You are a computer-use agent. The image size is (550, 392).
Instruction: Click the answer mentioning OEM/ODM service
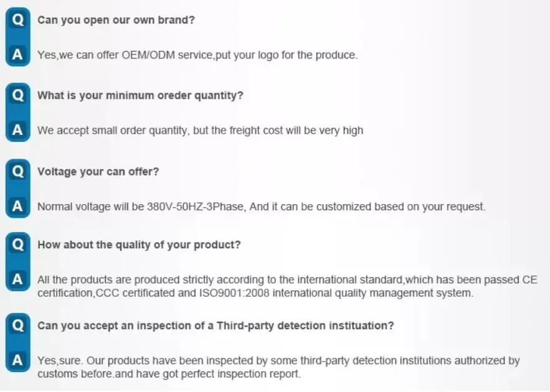(197, 55)
